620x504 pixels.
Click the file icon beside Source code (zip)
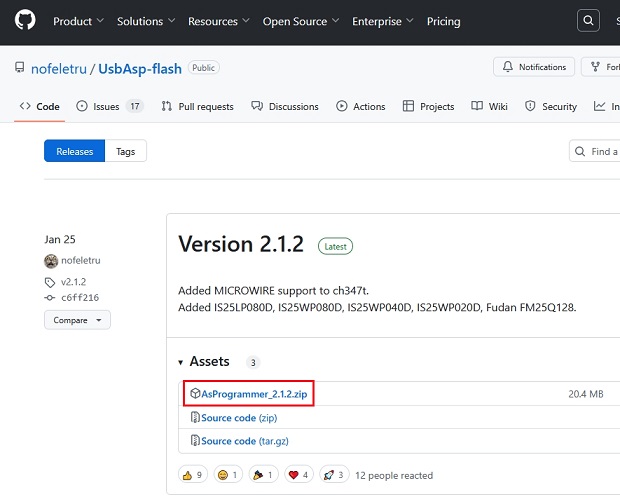195,417
